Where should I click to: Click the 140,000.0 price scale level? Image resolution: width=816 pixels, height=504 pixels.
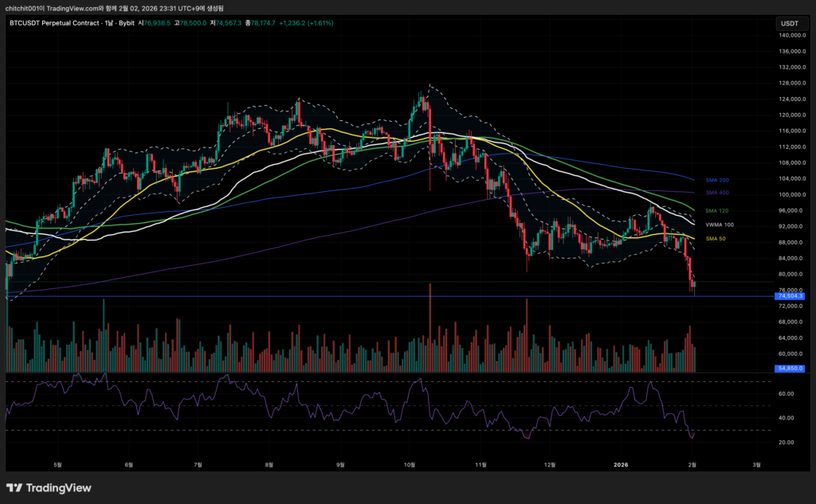[788, 36]
